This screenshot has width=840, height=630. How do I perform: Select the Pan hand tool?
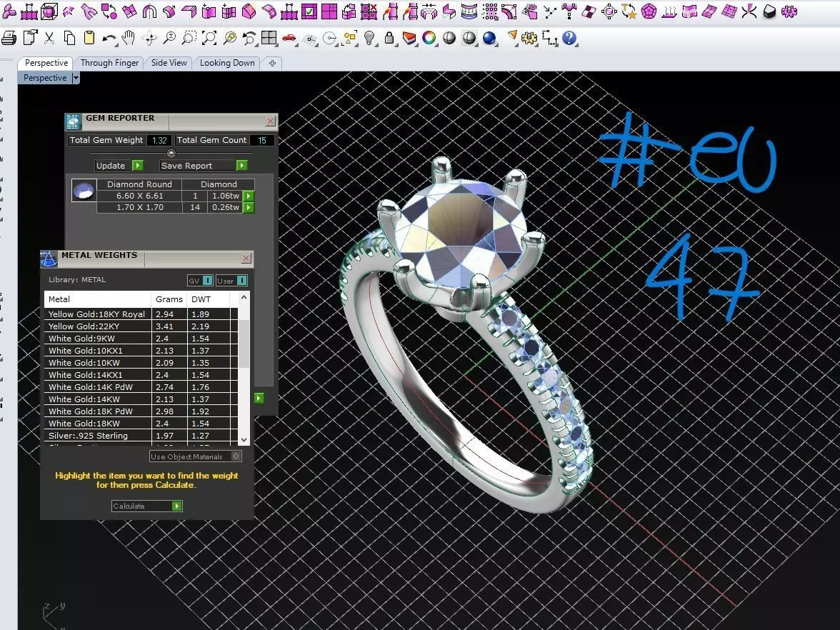pyautogui.click(x=129, y=37)
